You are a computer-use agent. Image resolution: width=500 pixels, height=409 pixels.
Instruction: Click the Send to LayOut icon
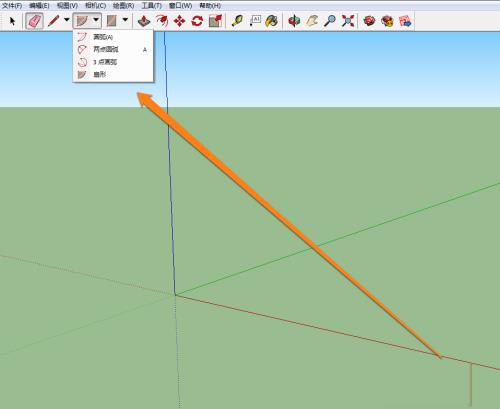coord(405,21)
